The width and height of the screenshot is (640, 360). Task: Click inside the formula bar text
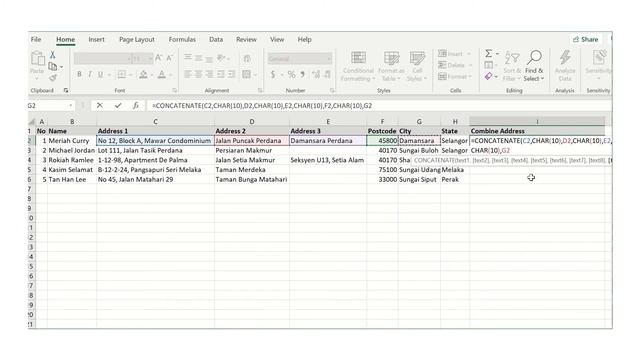[262, 106]
